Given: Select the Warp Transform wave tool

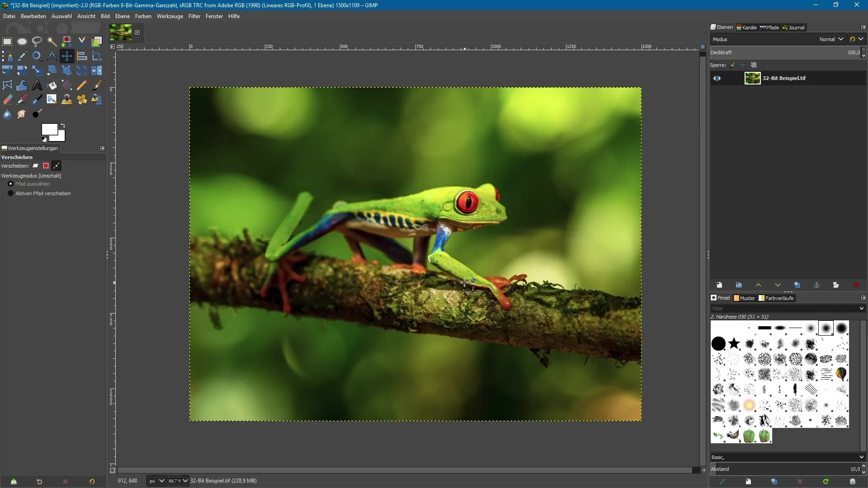Looking at the screenshot, I should pos(22,85).
